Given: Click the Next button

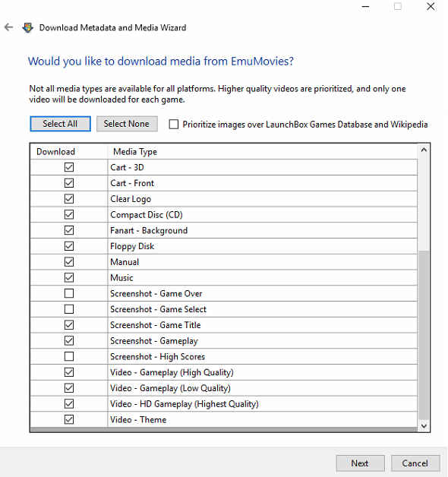Looking at the screenshot, I should 361,463.
